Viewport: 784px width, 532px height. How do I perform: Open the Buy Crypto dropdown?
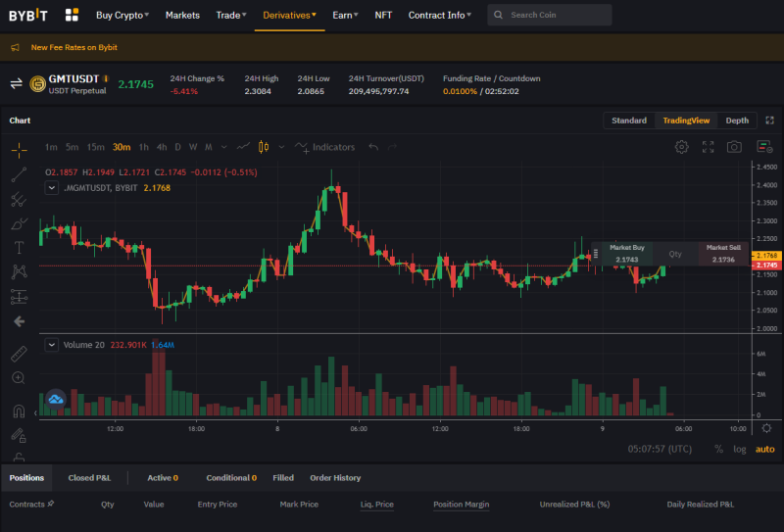coord(122,15)
